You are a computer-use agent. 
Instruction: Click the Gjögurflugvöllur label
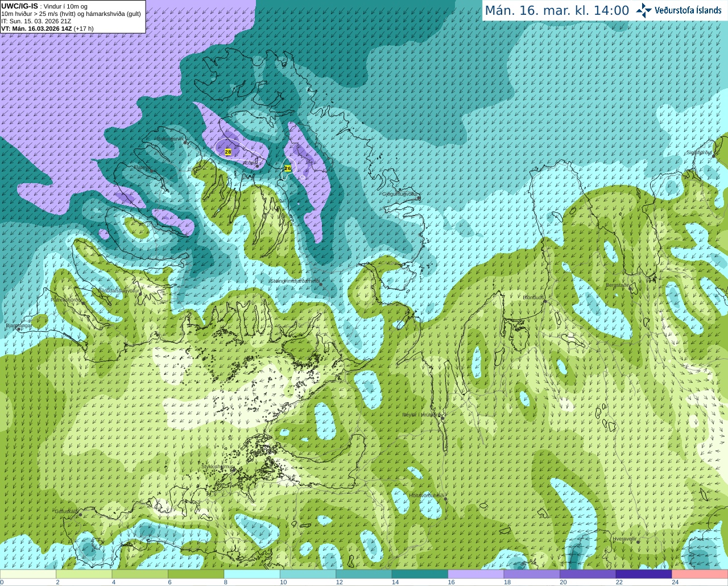[400, 194]
